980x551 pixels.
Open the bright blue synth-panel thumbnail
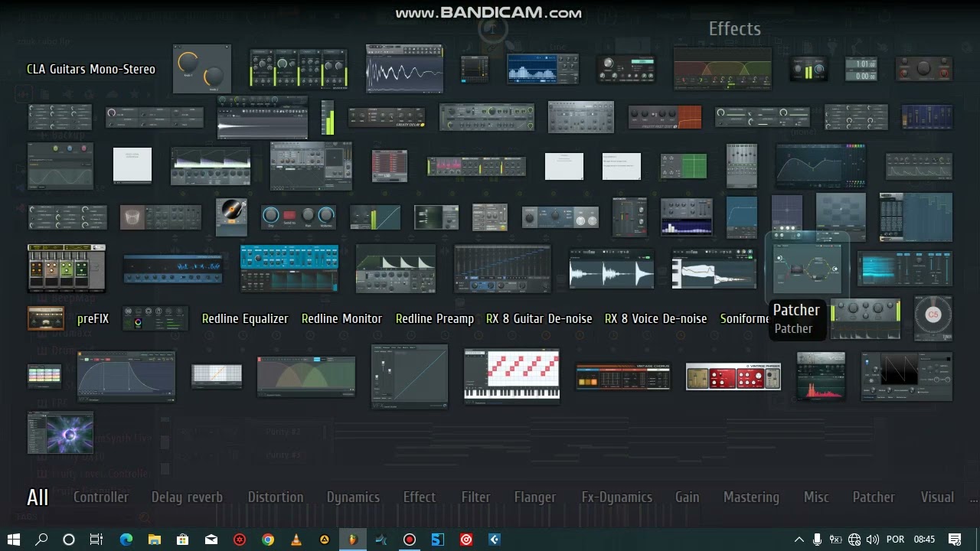click(x=289, y=269)
